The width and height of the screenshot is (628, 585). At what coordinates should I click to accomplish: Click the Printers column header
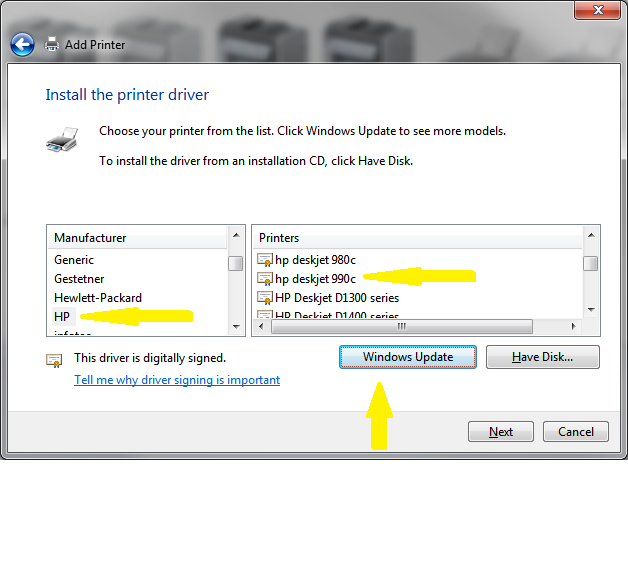417,238
